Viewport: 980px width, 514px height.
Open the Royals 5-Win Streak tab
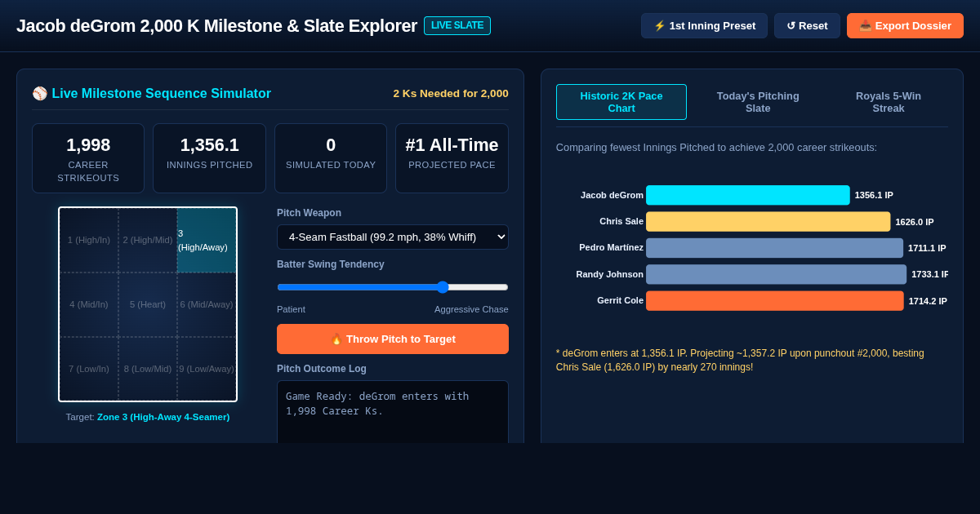(x=889, y=102)
